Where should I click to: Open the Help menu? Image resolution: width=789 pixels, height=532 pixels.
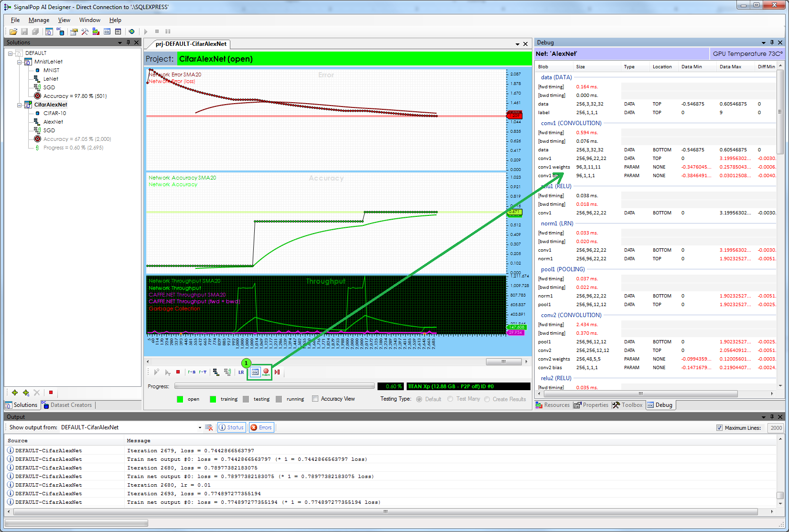point(115,20)
